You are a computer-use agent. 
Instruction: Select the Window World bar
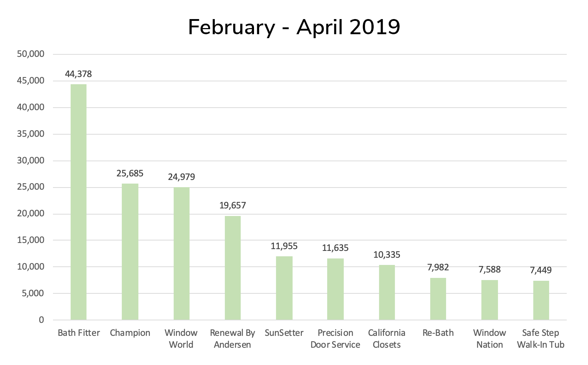click(x=182, y=254)
